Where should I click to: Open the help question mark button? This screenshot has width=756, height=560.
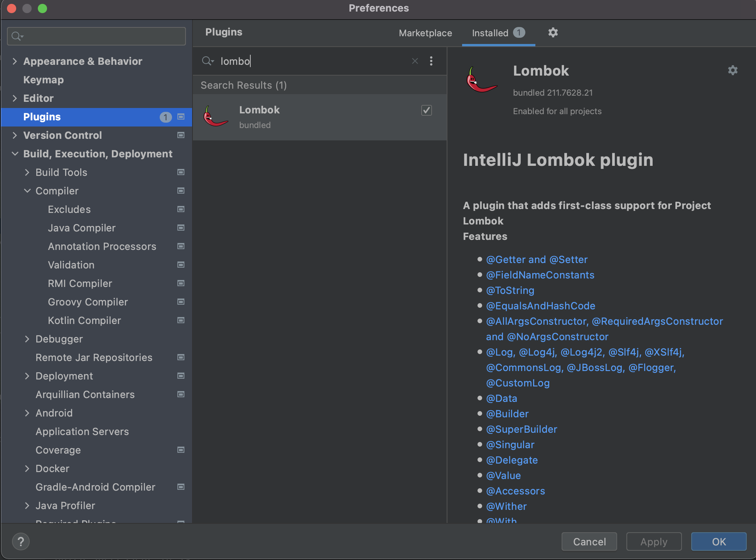[x=21, y=541]
